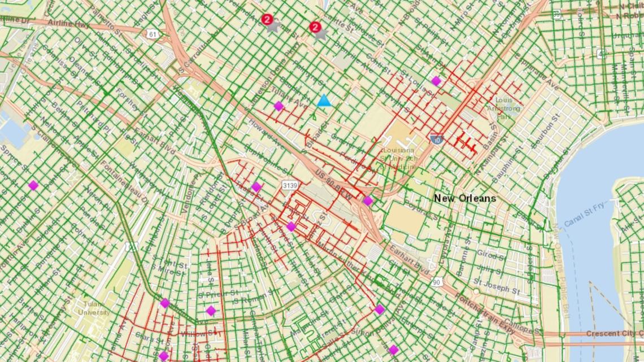Click the St Joseph St label

coord(497,286)
